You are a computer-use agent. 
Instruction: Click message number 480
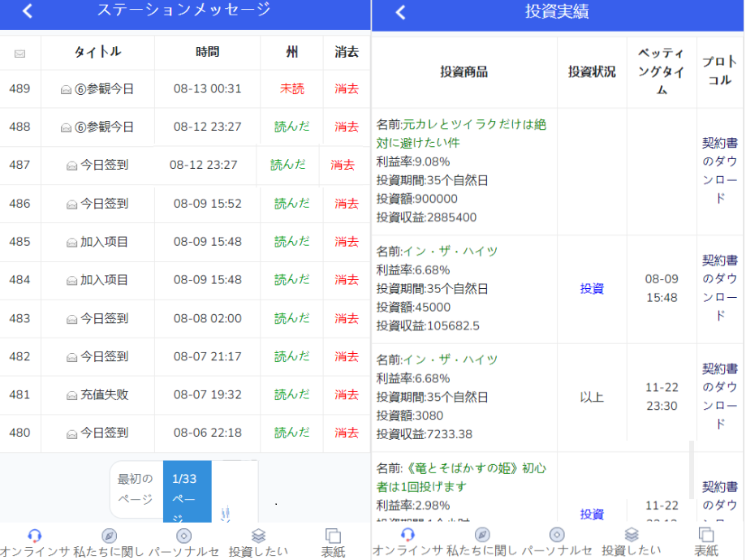19,433
